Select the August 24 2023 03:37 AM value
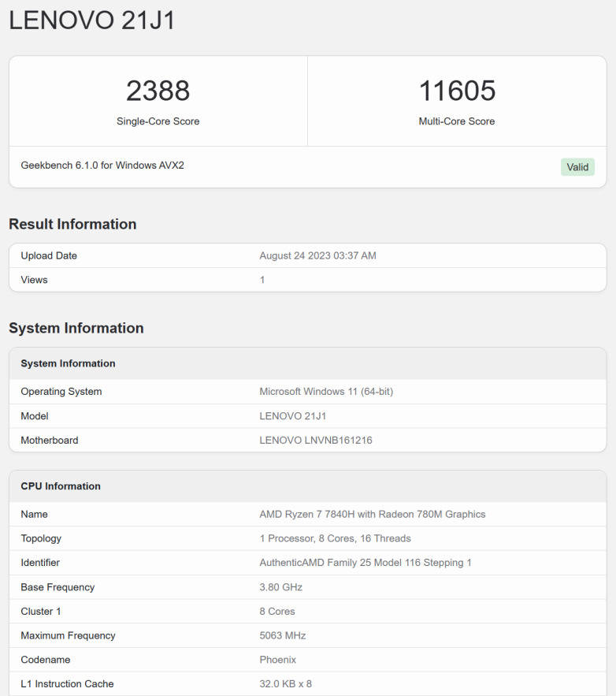Viewport: 616px width, 696px height. click(x=318, y=255)
